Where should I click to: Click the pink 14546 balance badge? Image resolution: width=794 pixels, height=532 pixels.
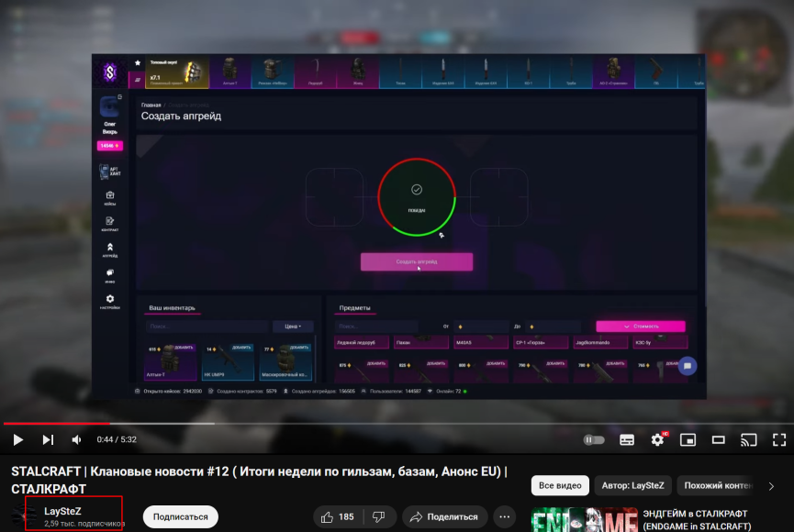pos(109,146)
